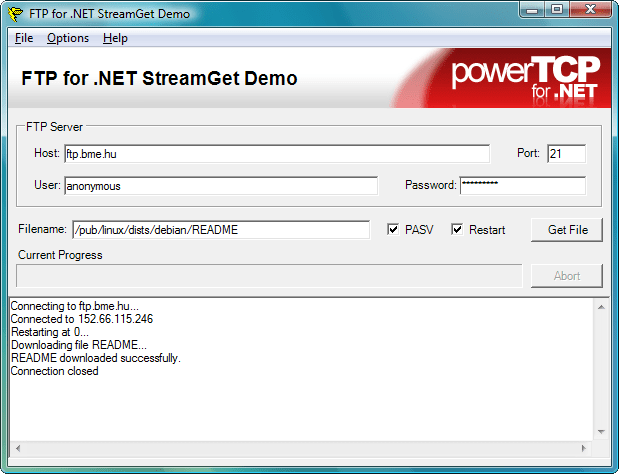
Task: Focus the Host input field
Action: click(277, 154)
